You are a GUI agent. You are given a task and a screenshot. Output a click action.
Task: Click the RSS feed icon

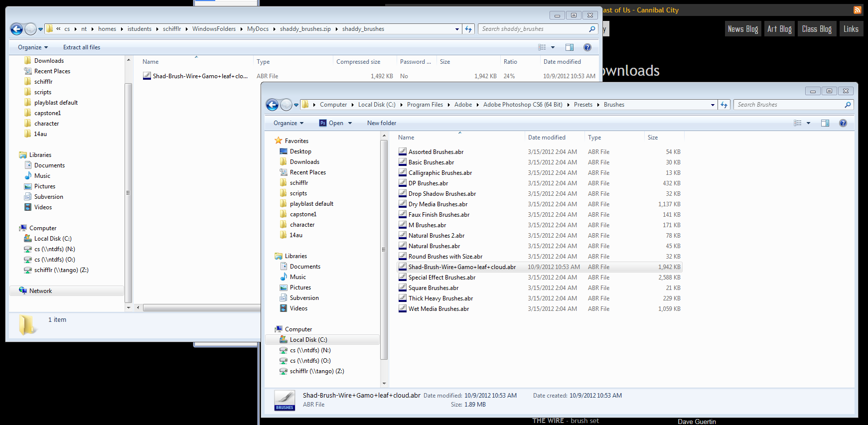pos(857,10)
